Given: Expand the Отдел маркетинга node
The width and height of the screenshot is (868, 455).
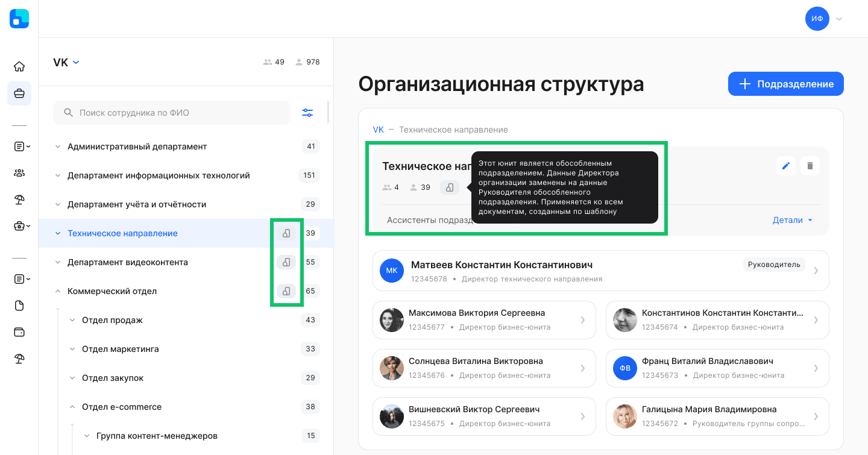Looking at the screenshot, I should 72,349.
